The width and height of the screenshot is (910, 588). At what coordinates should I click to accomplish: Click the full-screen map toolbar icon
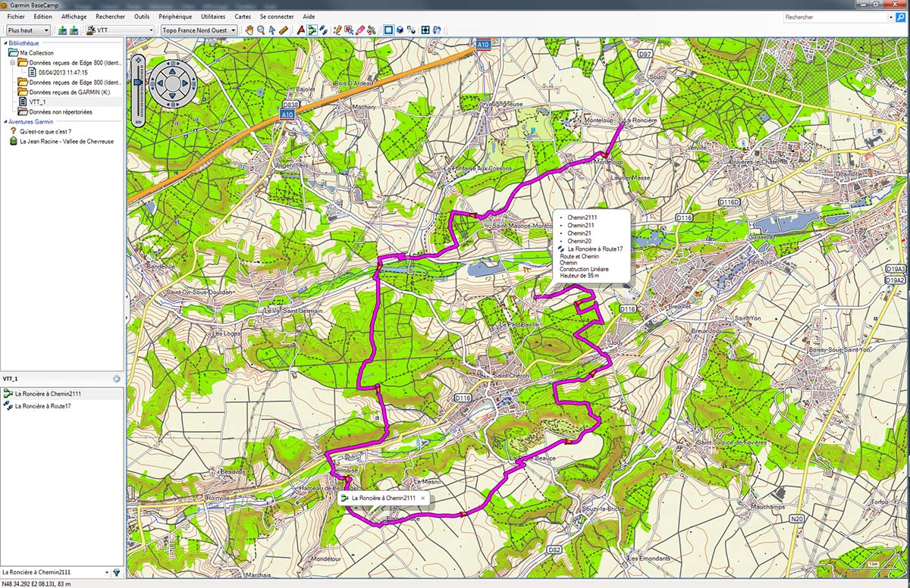[x=425, y=30]
